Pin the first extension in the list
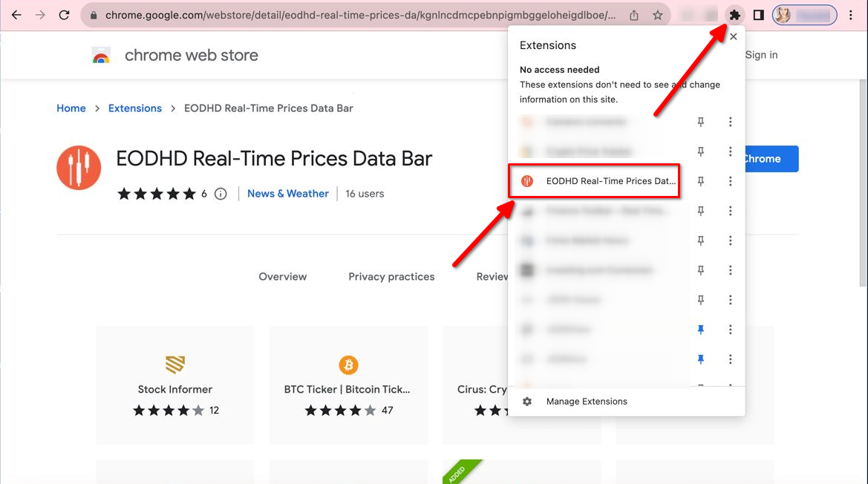The width and height of the screenshot is (868, 484). pyautogui.click(x=700, y=122)
